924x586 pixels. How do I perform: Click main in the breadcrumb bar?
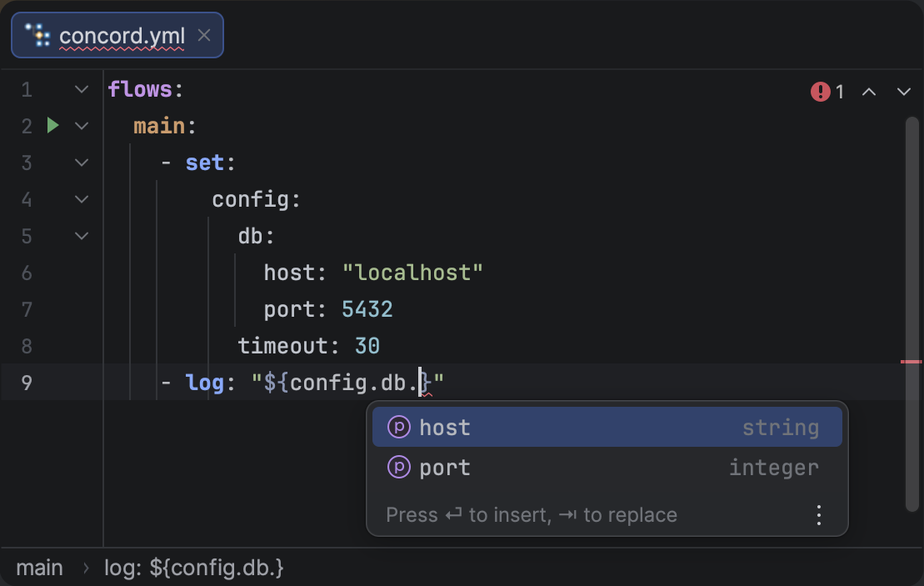click(x=39, y=568)
